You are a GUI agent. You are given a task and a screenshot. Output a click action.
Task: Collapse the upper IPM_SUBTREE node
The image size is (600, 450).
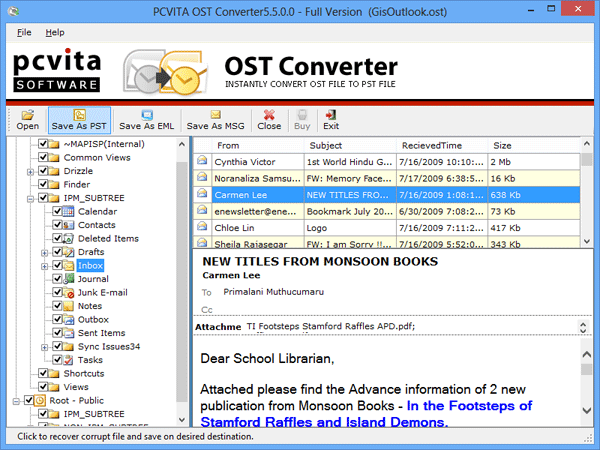pyautogui.click(x=30, y=199)
